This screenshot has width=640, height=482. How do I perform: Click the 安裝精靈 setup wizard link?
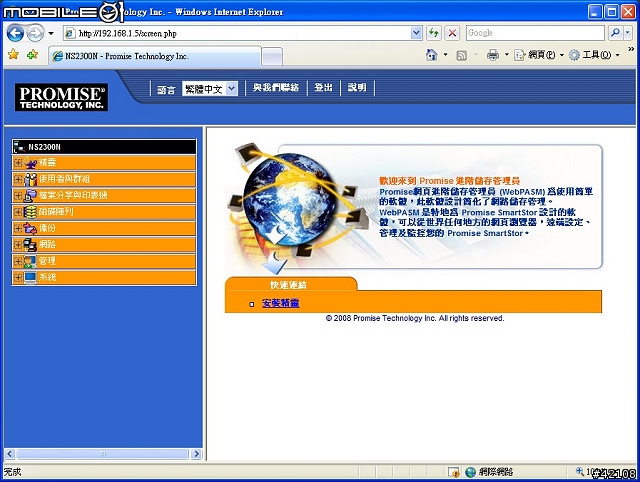pyautogui.click(x=281, y=303)
